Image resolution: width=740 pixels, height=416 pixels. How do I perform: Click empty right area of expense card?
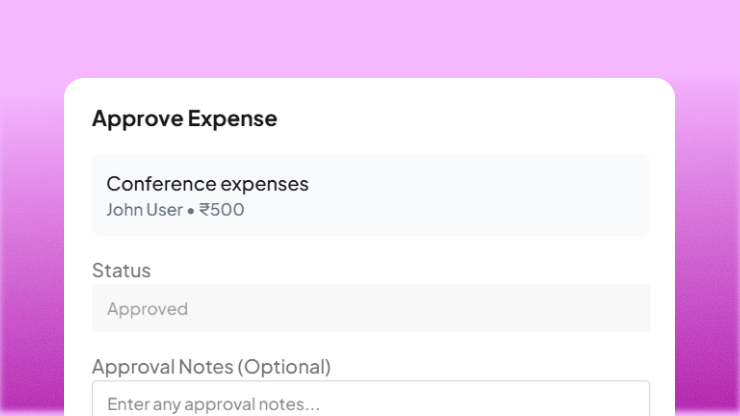520,195
